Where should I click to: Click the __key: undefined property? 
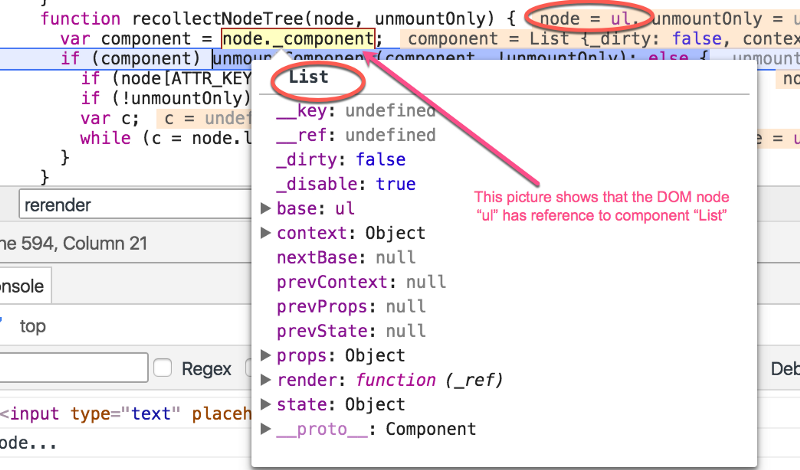356,110
